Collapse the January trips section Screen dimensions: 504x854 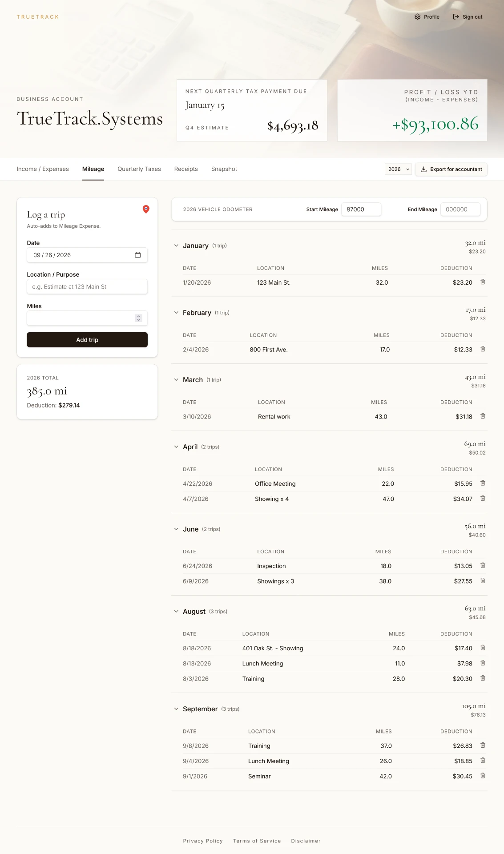[x=176, y=246]
